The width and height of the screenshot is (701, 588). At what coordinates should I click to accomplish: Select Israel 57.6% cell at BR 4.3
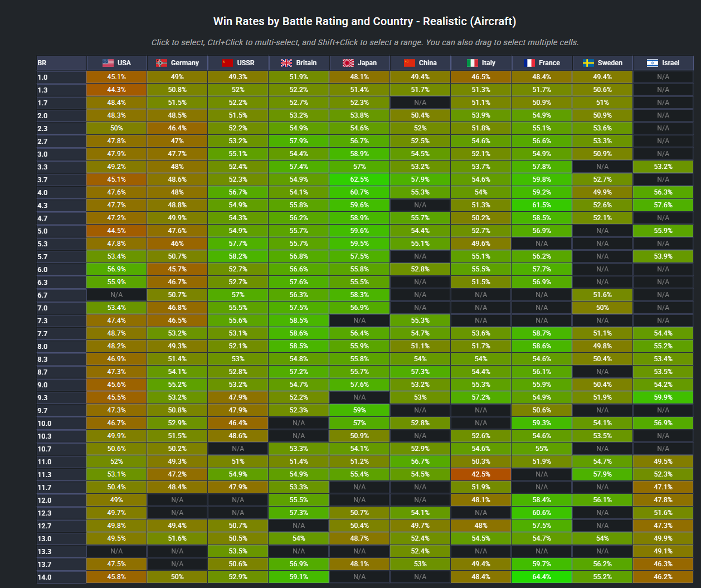663,205
